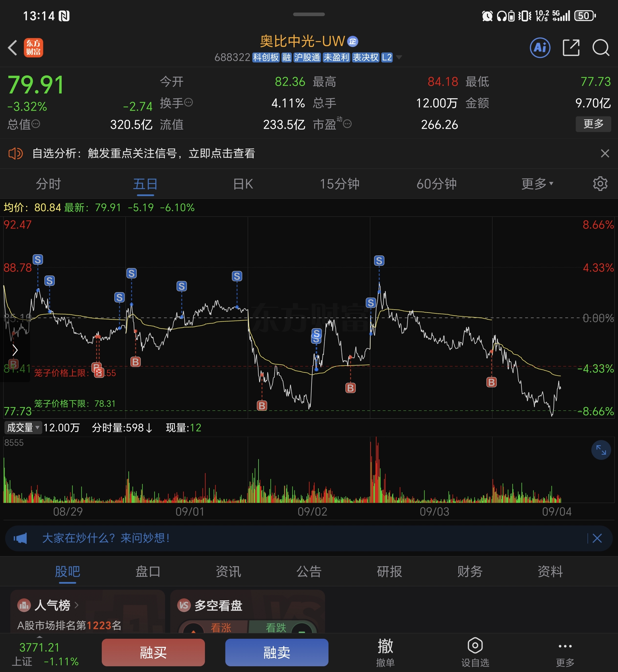Tap the red 融买 button
The height and width of the screenshot is (672, 618).
(153, 653)
